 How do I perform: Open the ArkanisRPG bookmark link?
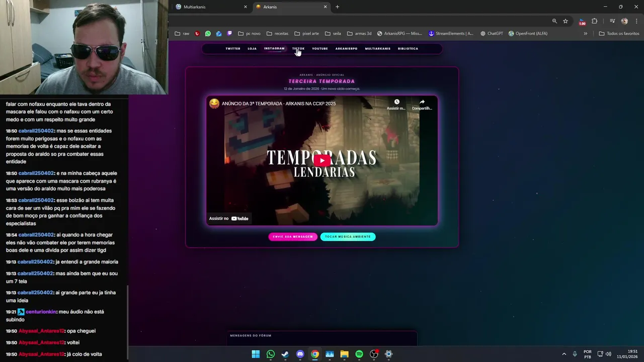coord(400,34)
